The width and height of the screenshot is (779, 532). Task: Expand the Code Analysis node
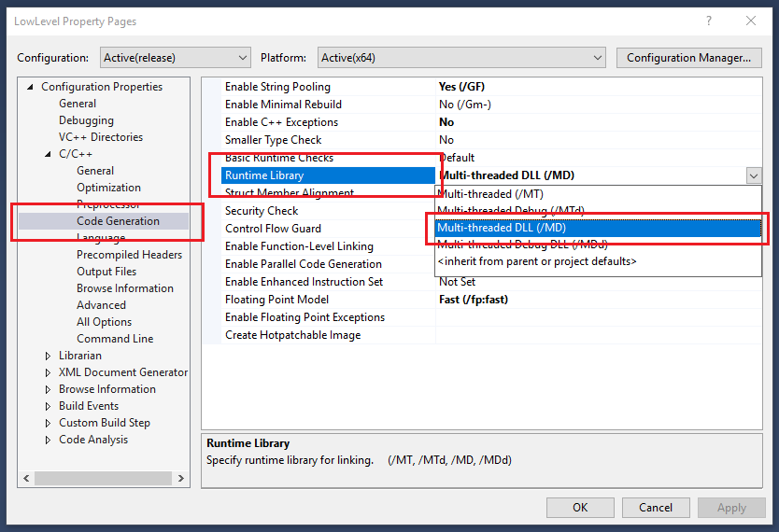[x=49, y=440]
